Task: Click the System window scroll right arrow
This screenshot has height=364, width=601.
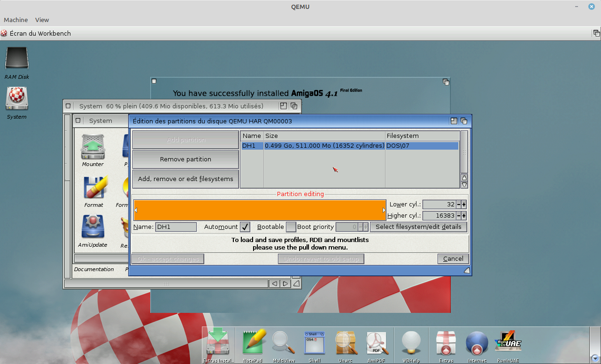Action: pyautogui.click(x=285, y=284)
